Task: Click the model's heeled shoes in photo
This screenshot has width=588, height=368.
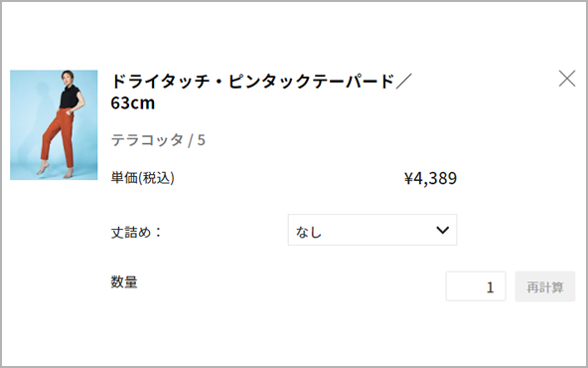Action: pos(57,171)
